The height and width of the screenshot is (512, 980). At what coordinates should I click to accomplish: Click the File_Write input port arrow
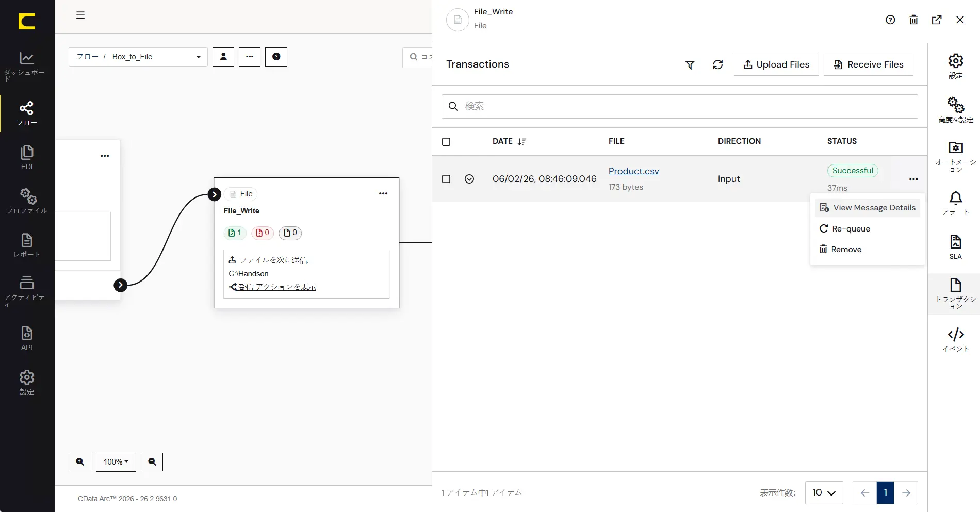pyautogui.click(x=215, y=194)
